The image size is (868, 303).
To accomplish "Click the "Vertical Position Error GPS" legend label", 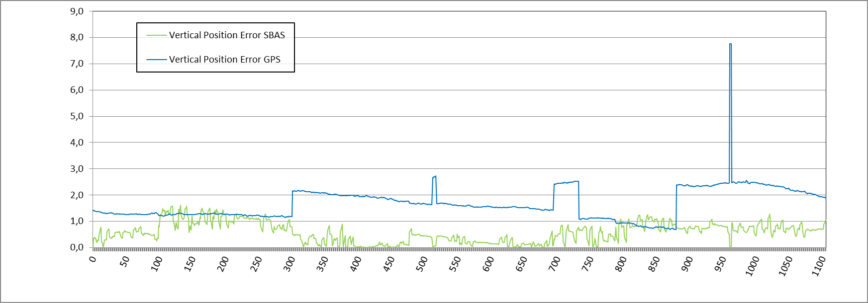I will (224, 60).
